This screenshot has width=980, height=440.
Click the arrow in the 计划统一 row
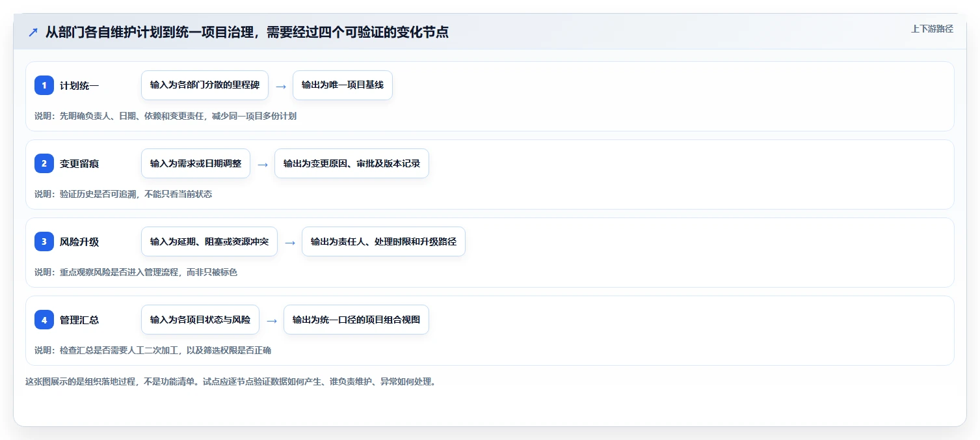click(281, 86)
